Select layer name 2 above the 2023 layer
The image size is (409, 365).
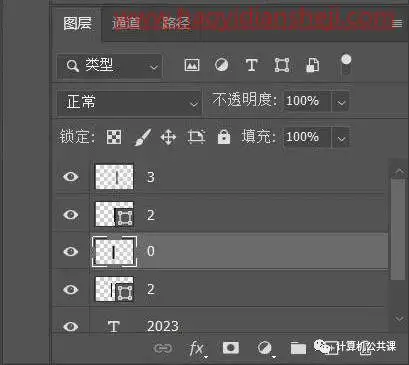pos(151,289)
